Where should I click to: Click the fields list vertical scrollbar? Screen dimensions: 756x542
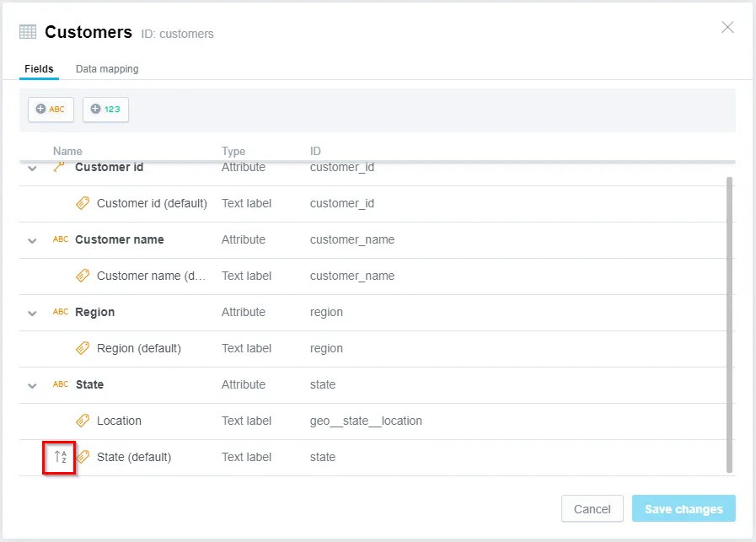[729, 325]
